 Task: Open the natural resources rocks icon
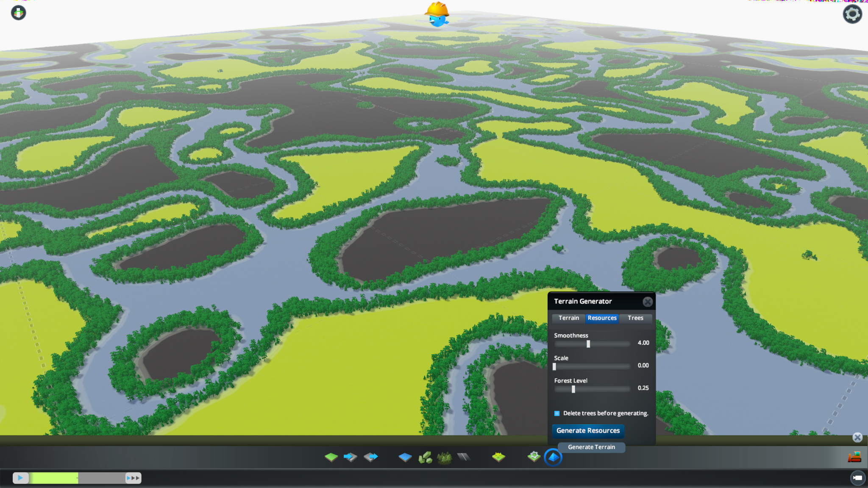pos(425,457)
